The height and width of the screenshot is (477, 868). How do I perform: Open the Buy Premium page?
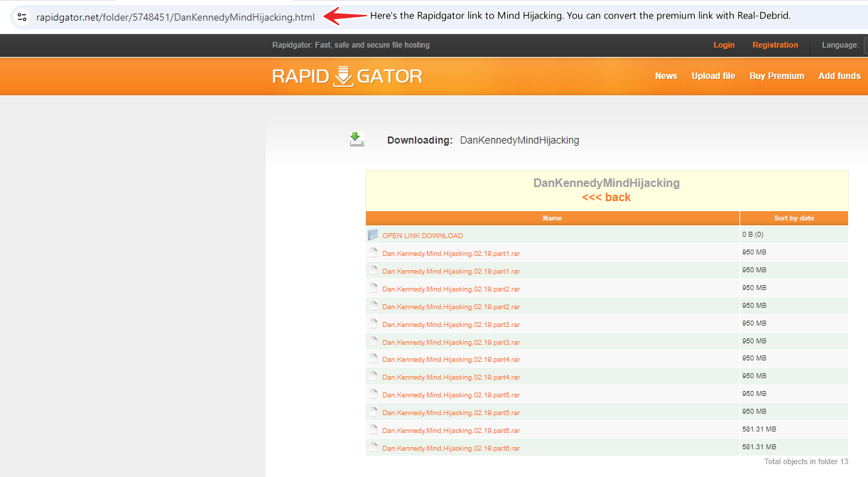[x=776, y=76]
